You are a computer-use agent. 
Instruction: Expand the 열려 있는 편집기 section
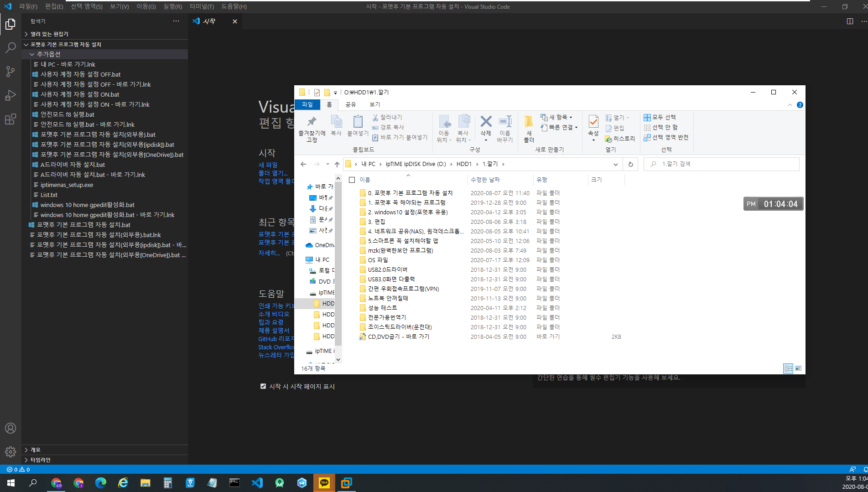coord(26,34)
